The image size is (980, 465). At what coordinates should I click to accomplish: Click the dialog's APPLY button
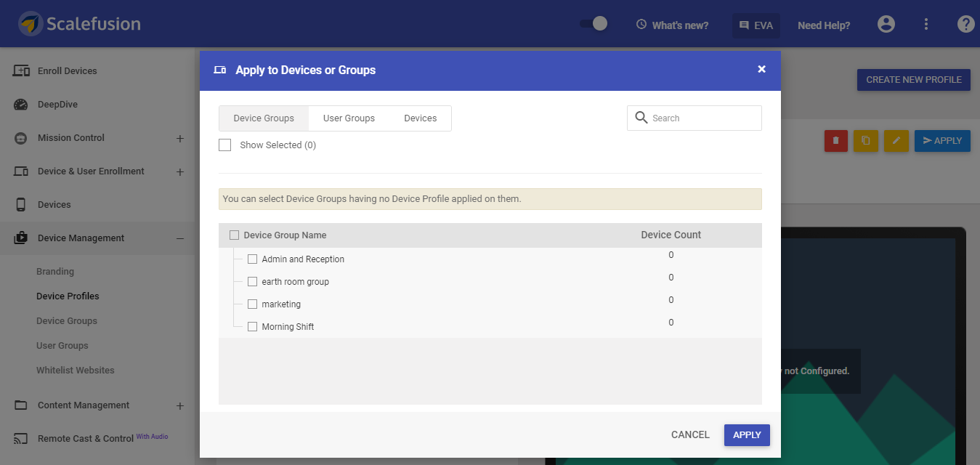tap(747, 435)
